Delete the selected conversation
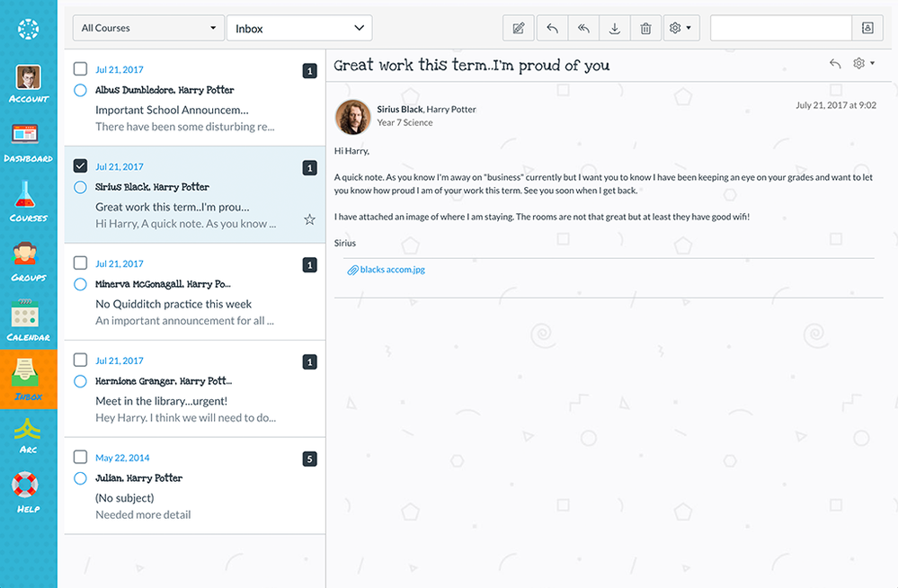The width and height of the screenshot is (898, 588). click(x=645, y=28)
